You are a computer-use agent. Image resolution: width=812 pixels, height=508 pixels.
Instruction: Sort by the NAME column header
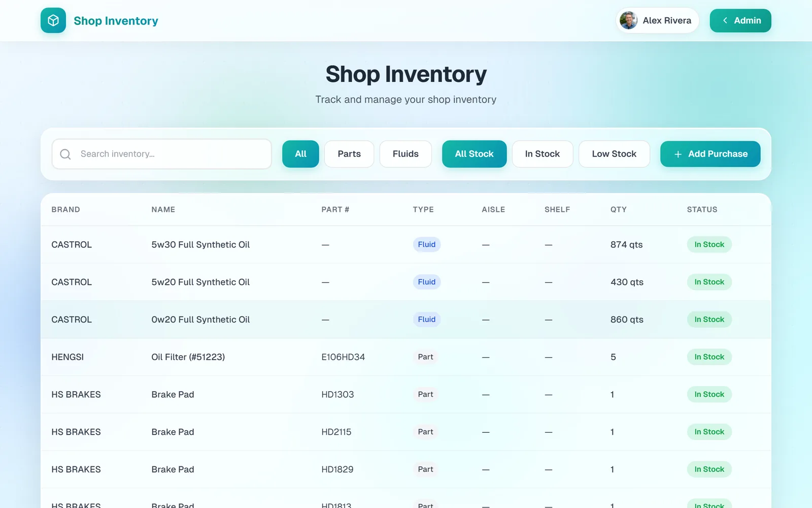163,209
